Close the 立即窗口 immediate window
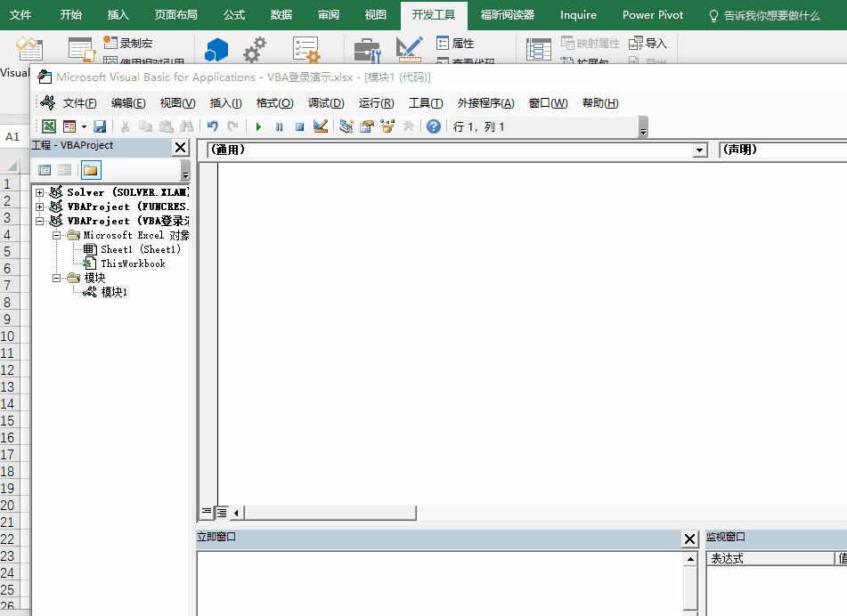The height and width of the screenshot is (616, 847). point(689,539)
